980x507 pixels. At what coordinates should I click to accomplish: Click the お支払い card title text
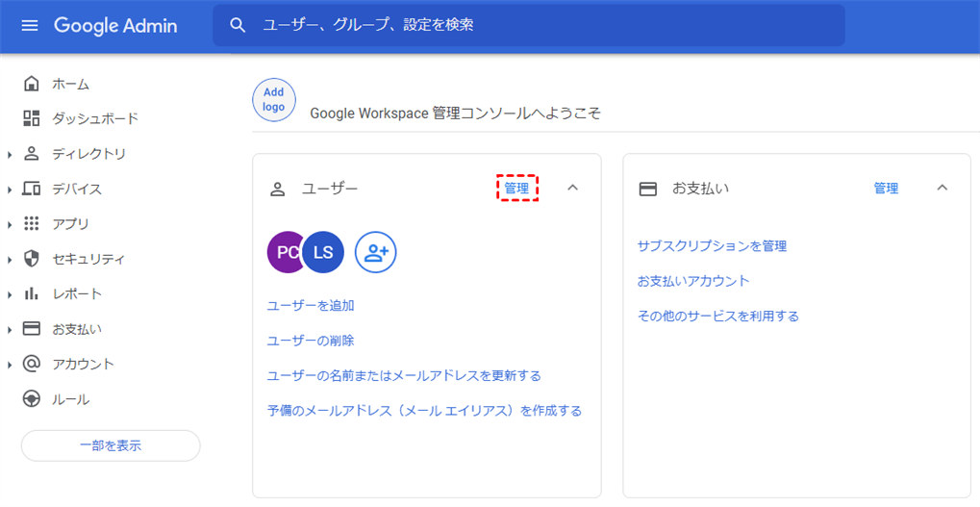coord(701,189)
